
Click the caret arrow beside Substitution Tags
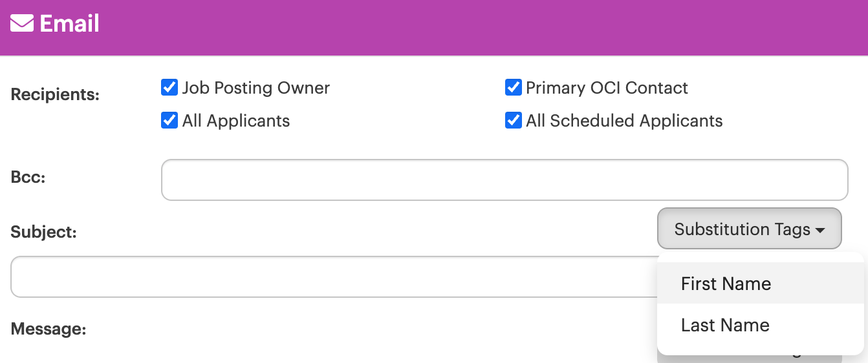[x=820, y=230]
